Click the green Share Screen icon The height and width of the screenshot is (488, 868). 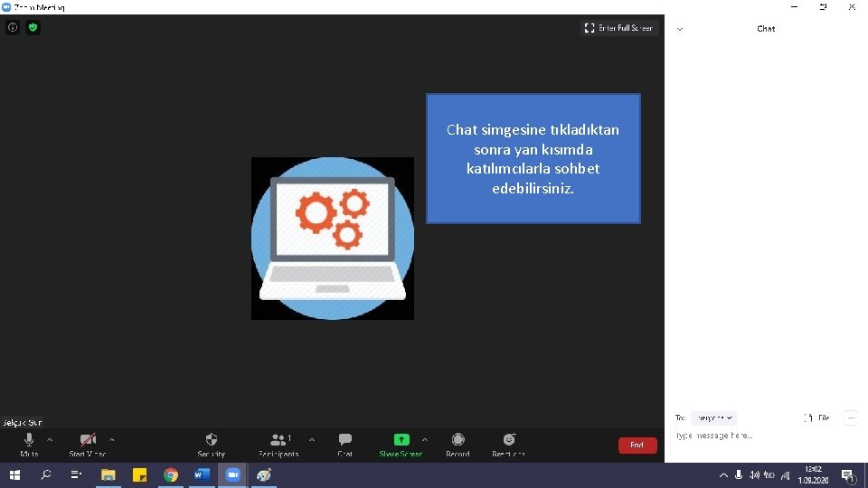(401, 440)
